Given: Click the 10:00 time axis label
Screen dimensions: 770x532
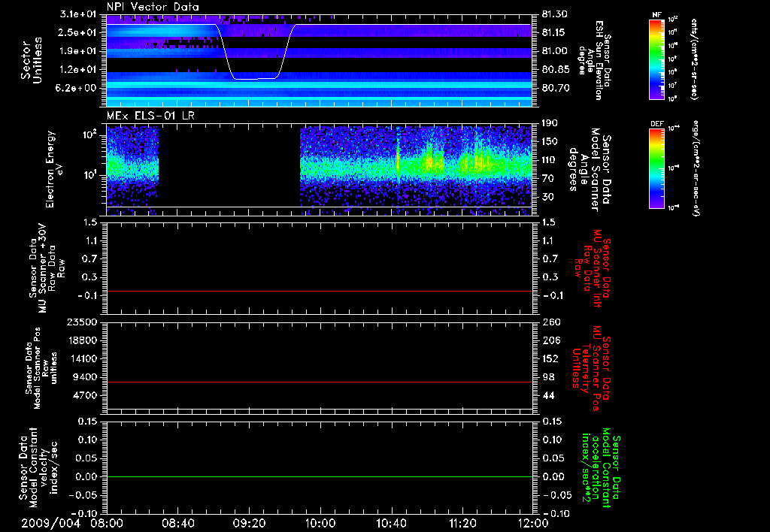Looking at the screenshot, I should point(320,523).
